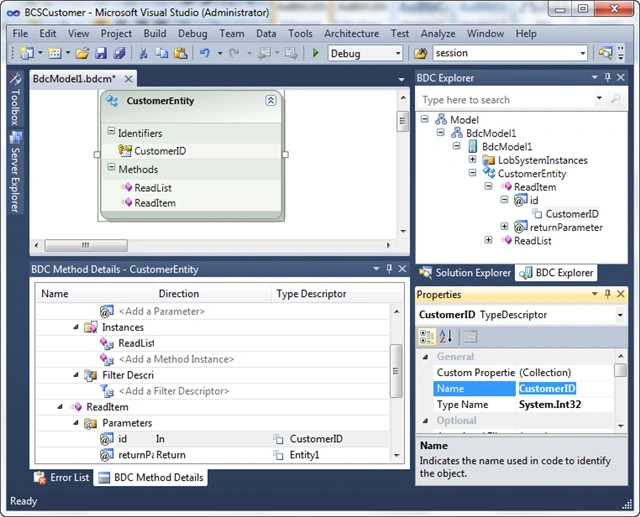
Task: Switch to the Solution Explorer tab
Action: [466, 273]
